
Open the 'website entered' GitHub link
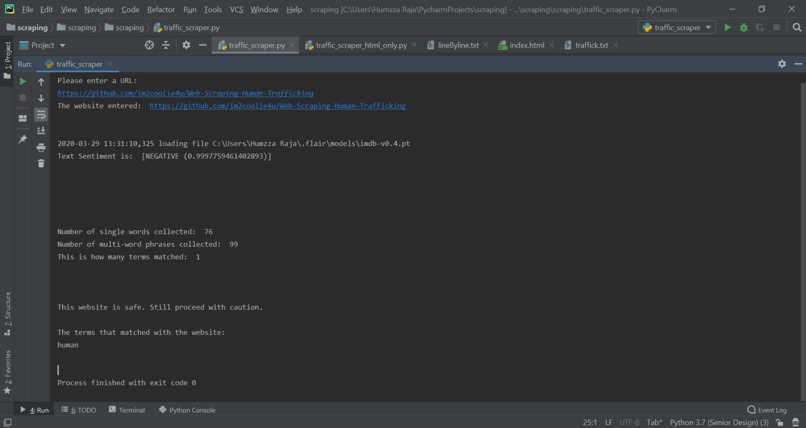pyautogui.click(x=278, y=106)
